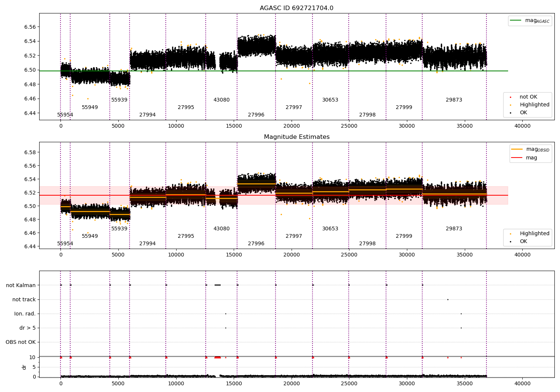Click obsid label 27999 in the AGASC ID plot
Screen dimensions: 560x392
pos(404,107)
